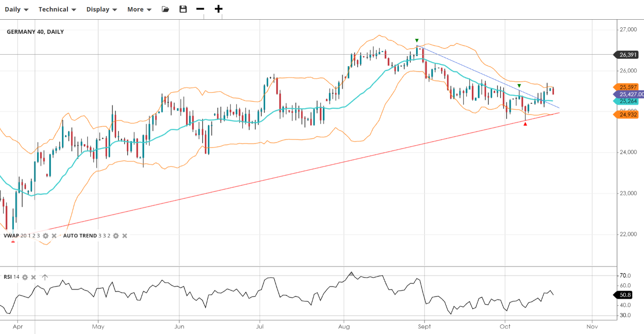Zoom out the chart with the minus icon
The height and width of the screenshot is (334, 644).
(200, 9)
